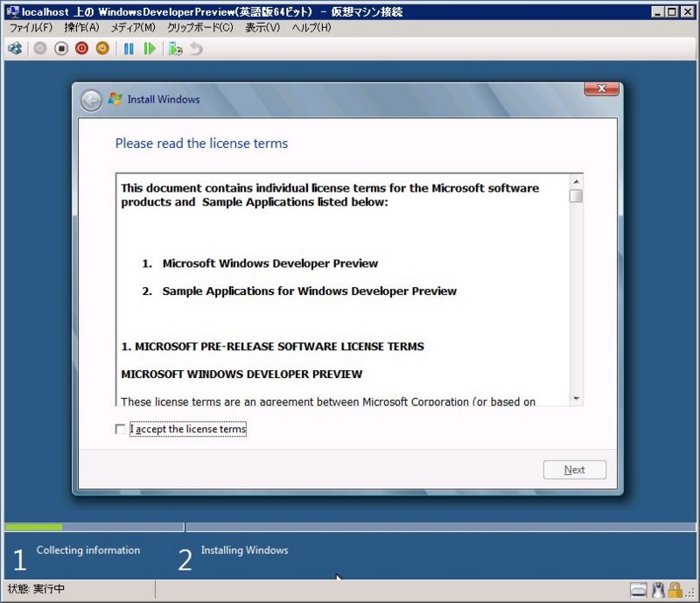Click Sample Applications for Windows Developer Preview
This screenshot has height=603, width=700.
310,291
